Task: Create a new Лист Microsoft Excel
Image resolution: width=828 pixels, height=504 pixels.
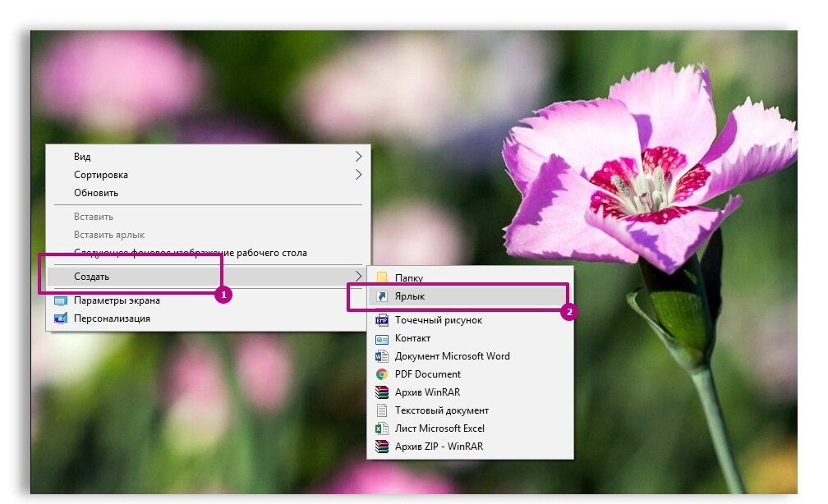Action: point(470,428)
